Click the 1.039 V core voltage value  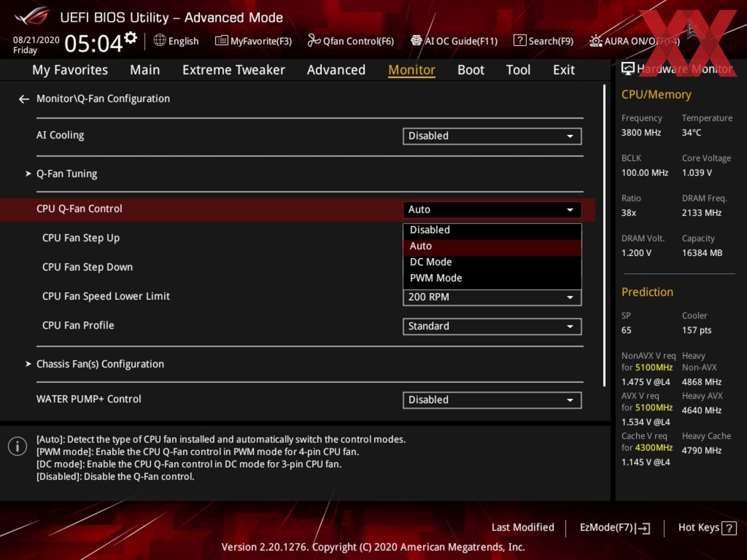point(696,173)
